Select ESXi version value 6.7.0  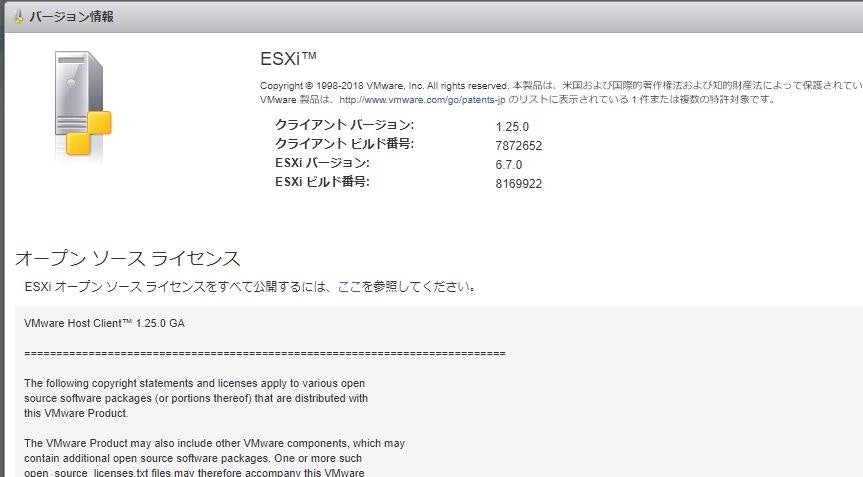(509, 165)
